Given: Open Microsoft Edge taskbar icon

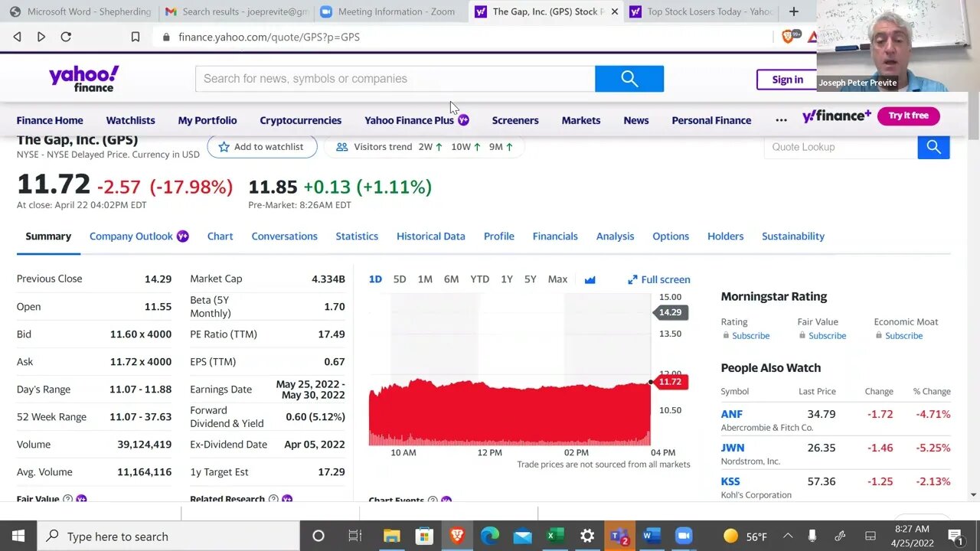Looking at the screenshot, I should (x=490, y=536).
